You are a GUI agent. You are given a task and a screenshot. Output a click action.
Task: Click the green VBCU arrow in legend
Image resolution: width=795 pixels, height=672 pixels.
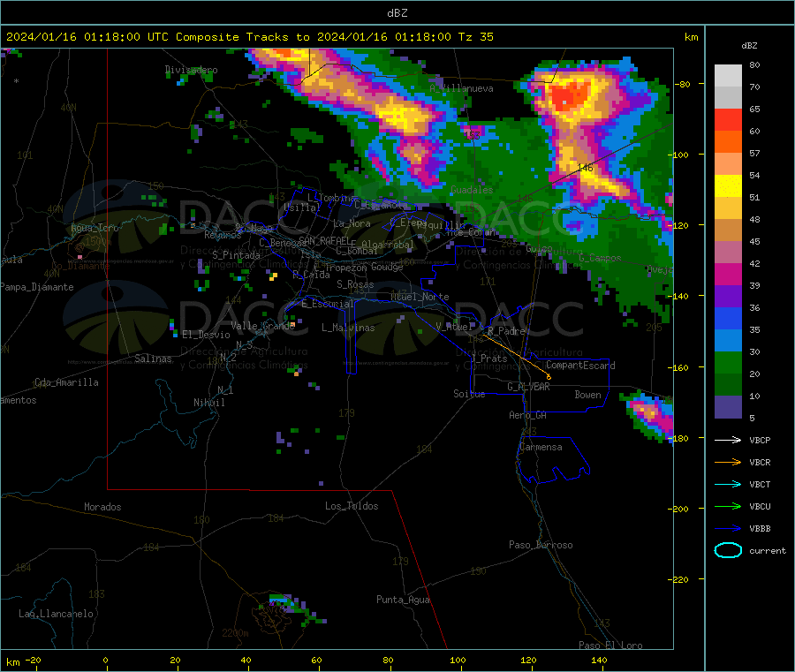click(728, 506)
